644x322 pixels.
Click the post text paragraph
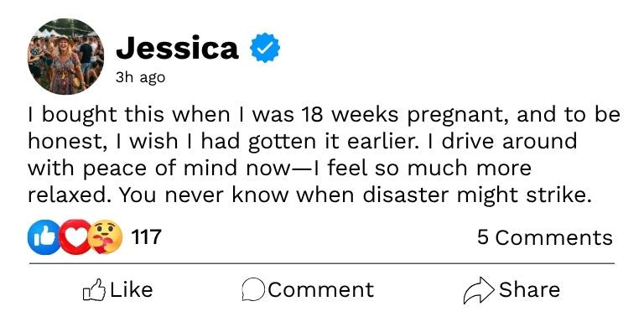pos(324,155)
